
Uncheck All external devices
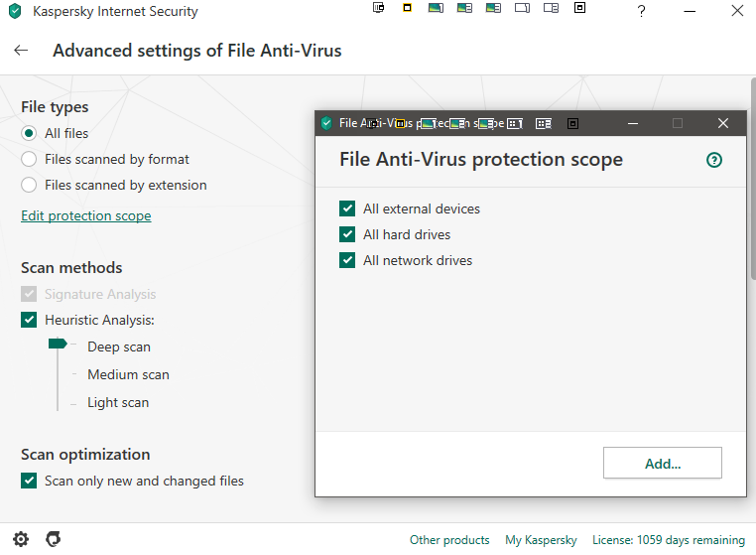(x=347, y=208)
